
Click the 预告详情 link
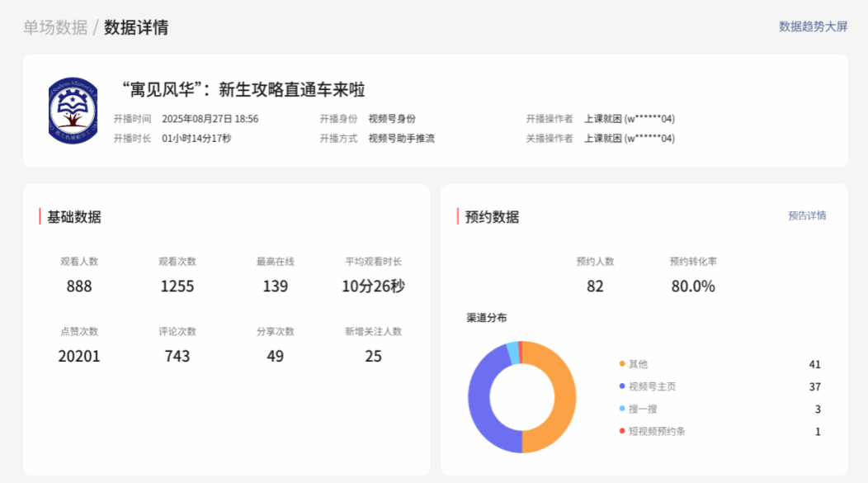tap(806, 215)
